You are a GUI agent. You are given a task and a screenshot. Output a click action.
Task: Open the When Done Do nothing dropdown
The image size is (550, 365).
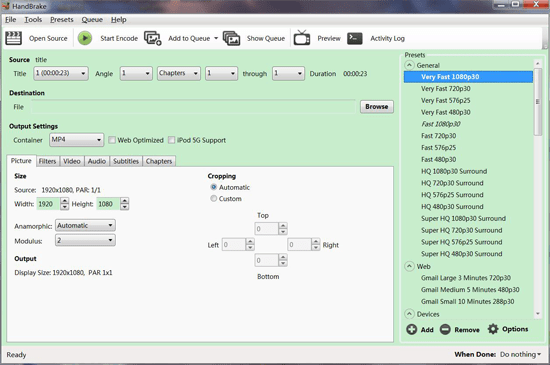(x=521, y=354)
